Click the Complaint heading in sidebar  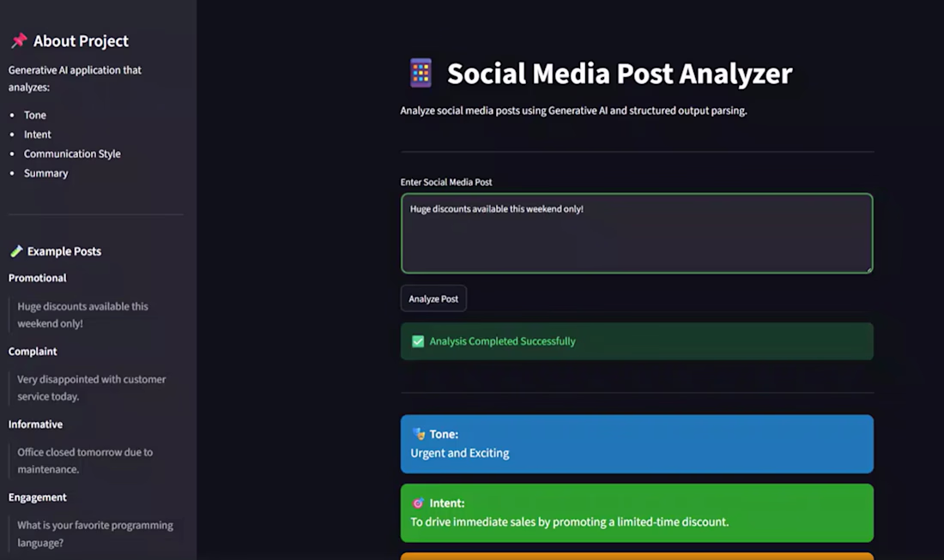(33, 352)
